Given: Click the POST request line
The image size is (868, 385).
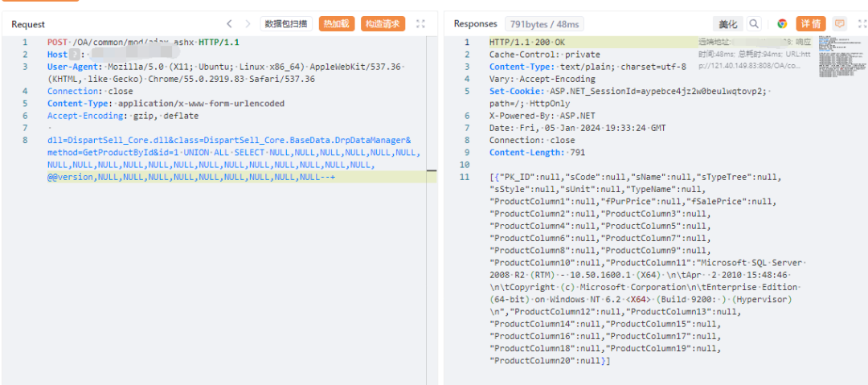Looking at the screenshot, I should pos(143,42).
